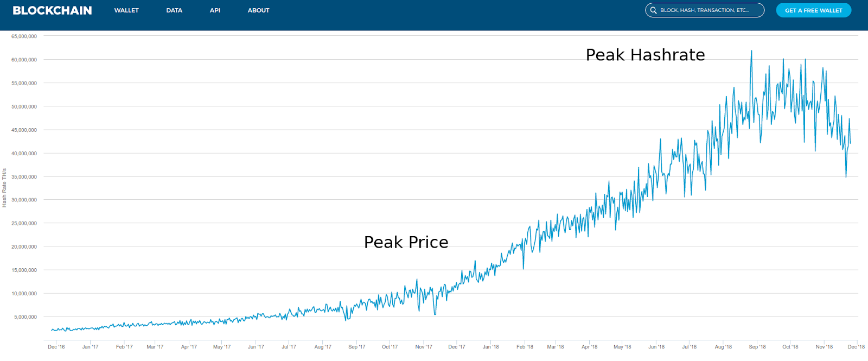Open the ABOUT navigation item
This screenshot has height=361, width=868.
[x=258, y=10]
